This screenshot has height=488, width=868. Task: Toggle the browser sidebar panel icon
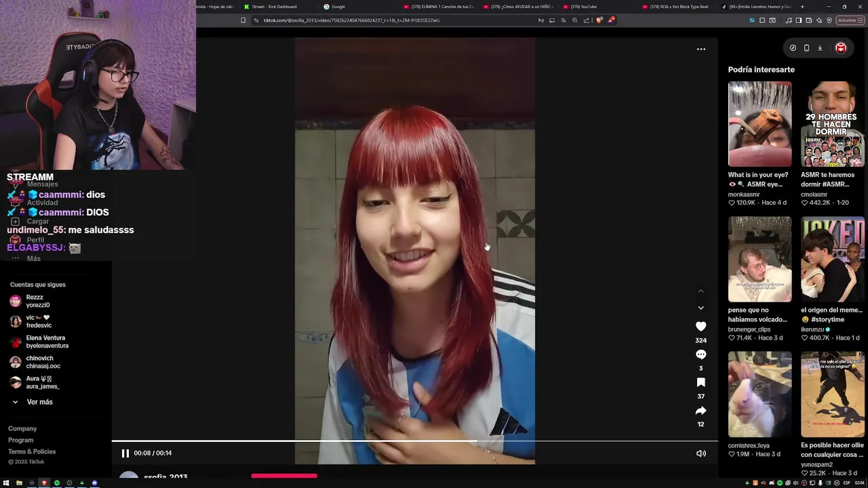799,20
